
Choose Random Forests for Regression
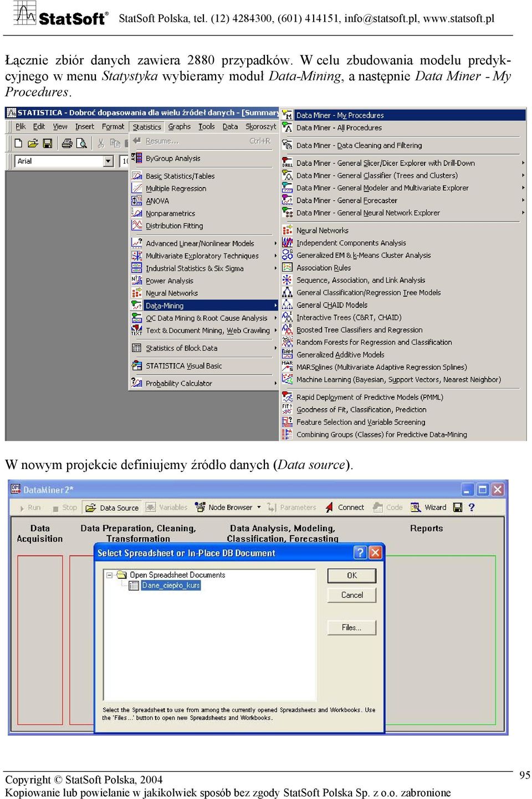click(403, 342)
